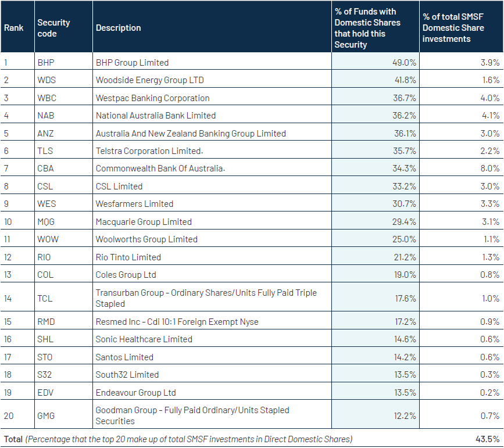Viewport: 504px width, 448px height.
Task: Select the Woodside Energy Group LTD description
Action: (x=149, y=80)
